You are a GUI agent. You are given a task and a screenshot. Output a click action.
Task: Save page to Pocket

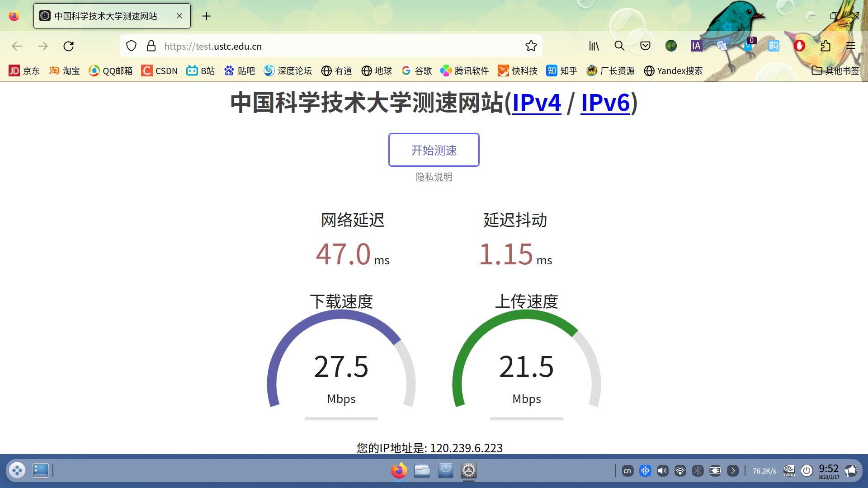(645, 46)
